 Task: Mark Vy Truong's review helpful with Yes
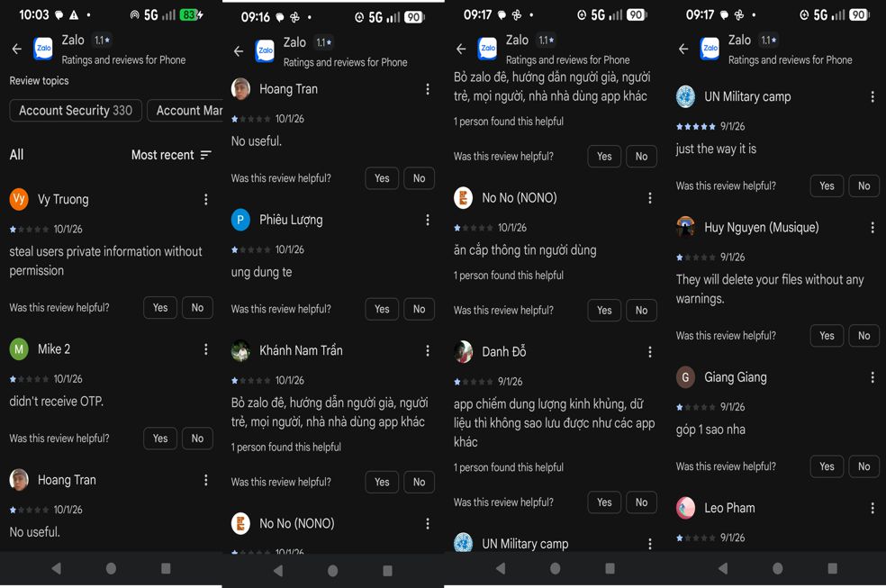[x=160, y=308]
